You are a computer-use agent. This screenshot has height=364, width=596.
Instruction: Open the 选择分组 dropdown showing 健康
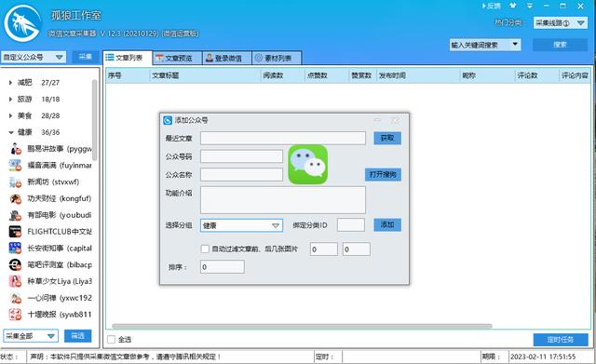coord(241,225)
